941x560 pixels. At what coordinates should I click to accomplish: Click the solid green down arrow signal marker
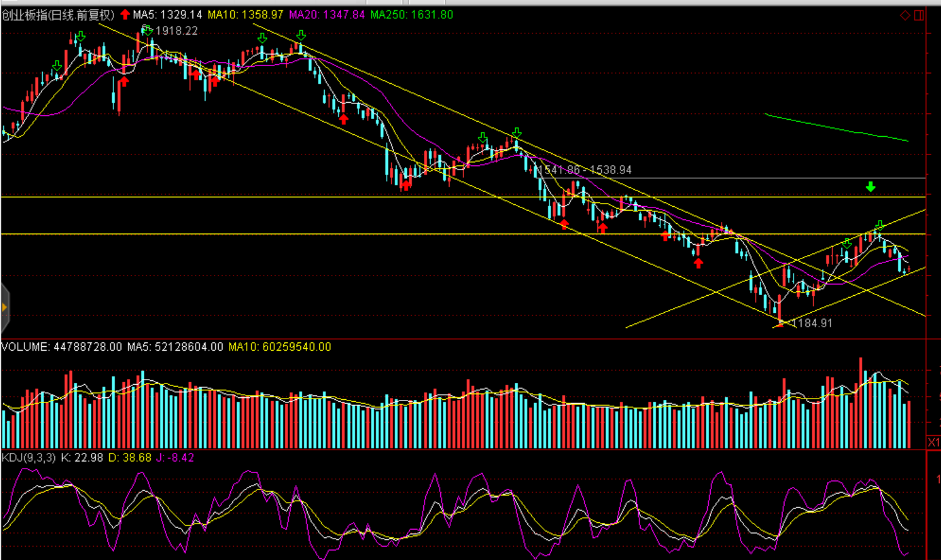click(x=870, y=187)
